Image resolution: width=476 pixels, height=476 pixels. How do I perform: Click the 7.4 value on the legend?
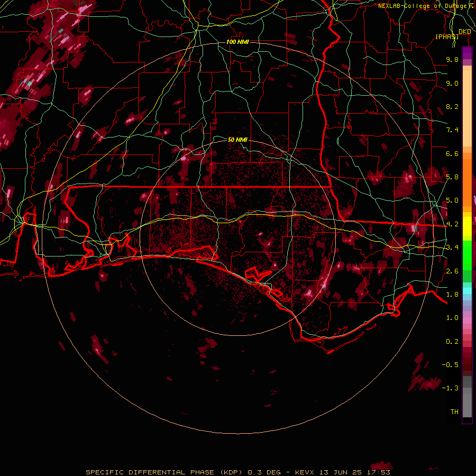(452, 130)
